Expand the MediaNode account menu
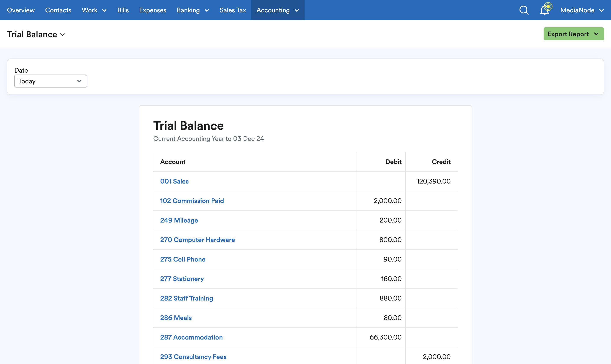The height and width of the screenshot is (364, 611). 582,10
